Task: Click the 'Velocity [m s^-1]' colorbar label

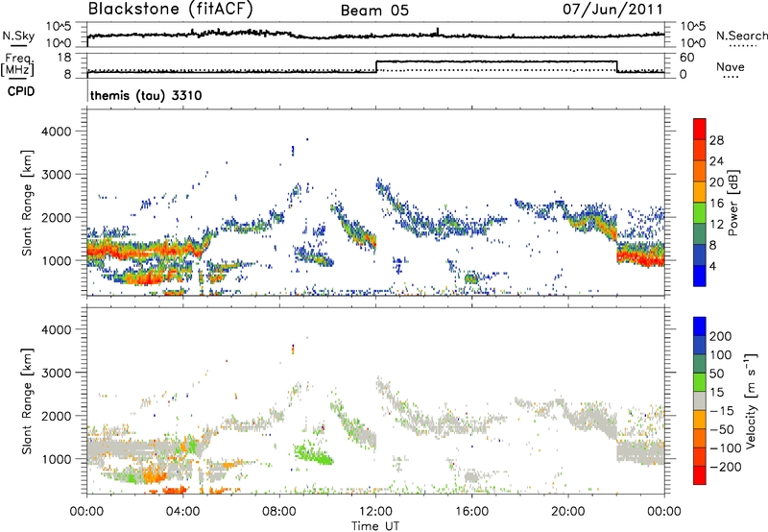Action: pyautogui.click(x=751, y=400)
